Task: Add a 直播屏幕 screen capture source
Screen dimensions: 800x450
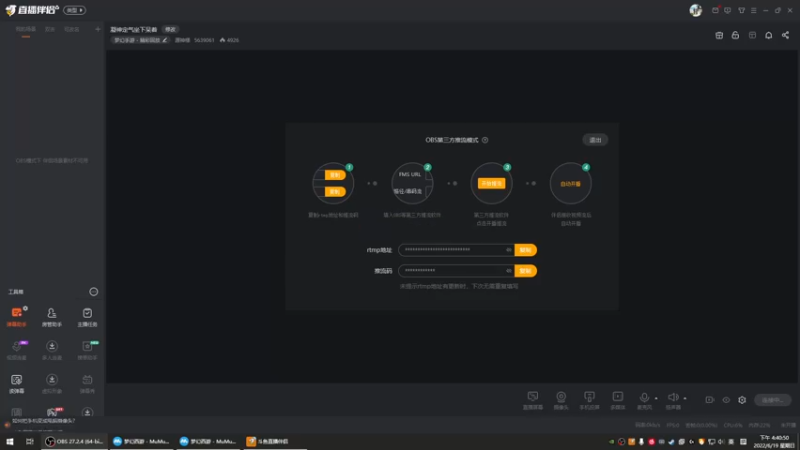Action: (x=533, y=401)
